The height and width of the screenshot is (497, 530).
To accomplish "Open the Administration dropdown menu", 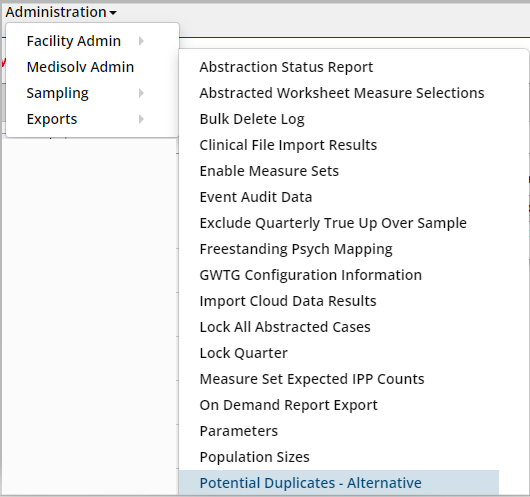I will coord(61,12).
